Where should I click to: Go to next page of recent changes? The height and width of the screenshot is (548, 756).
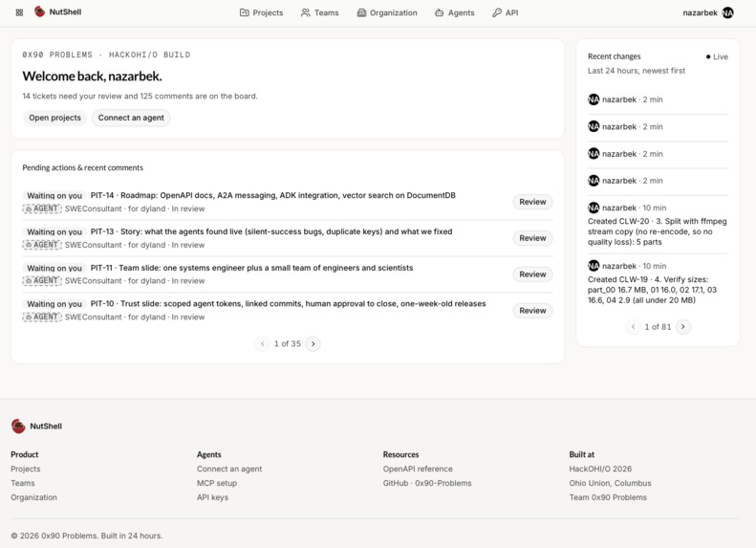(x=683, y=327)
